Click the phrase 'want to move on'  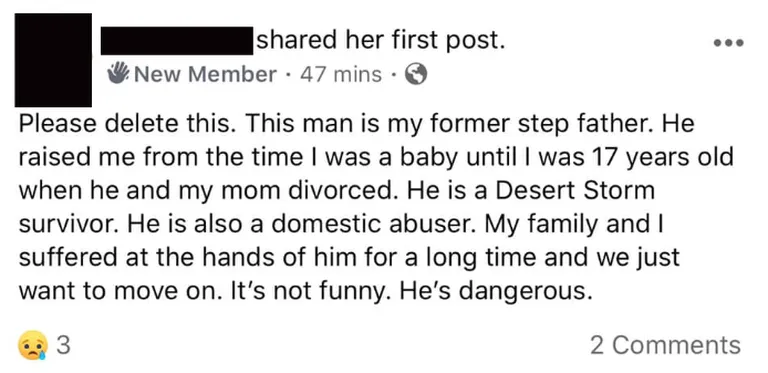click(x=116, y=291)
